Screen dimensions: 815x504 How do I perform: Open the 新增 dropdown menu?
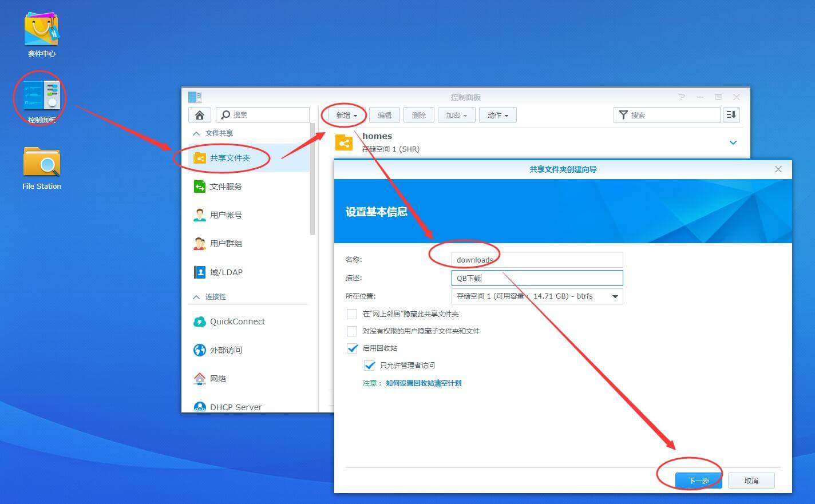point(343,114)
